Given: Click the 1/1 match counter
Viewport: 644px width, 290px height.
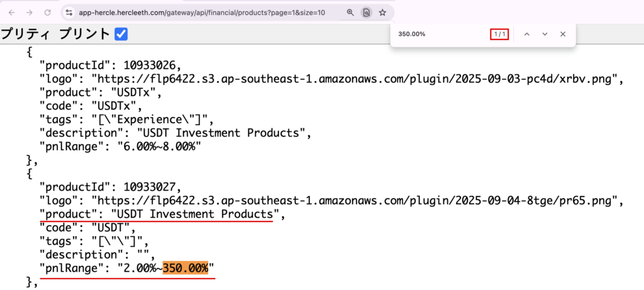Looking at the screenshot, I should pos(499,35).
